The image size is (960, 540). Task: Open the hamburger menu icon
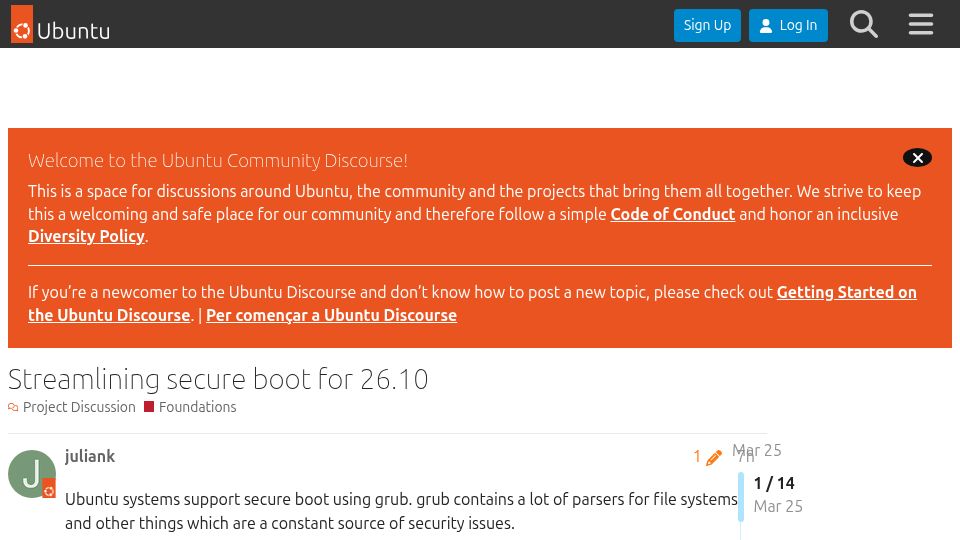pos(920,24)
